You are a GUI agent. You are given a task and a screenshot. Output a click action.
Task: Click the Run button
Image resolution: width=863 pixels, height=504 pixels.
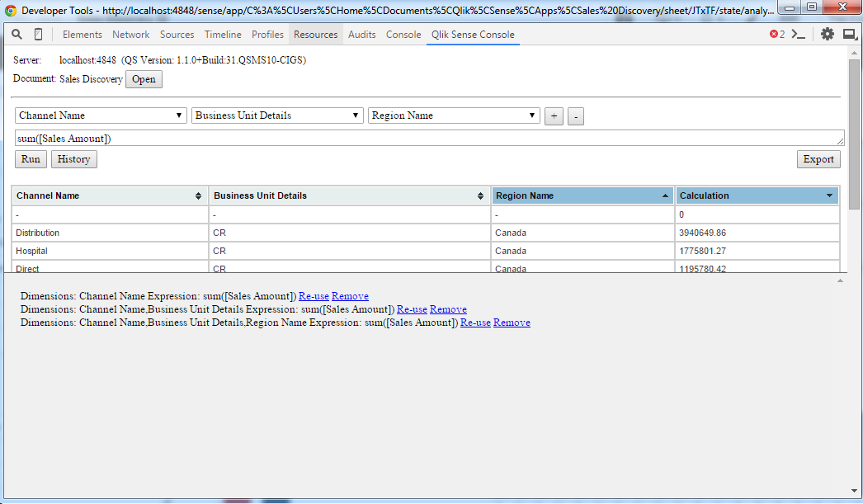pos(31,159)
